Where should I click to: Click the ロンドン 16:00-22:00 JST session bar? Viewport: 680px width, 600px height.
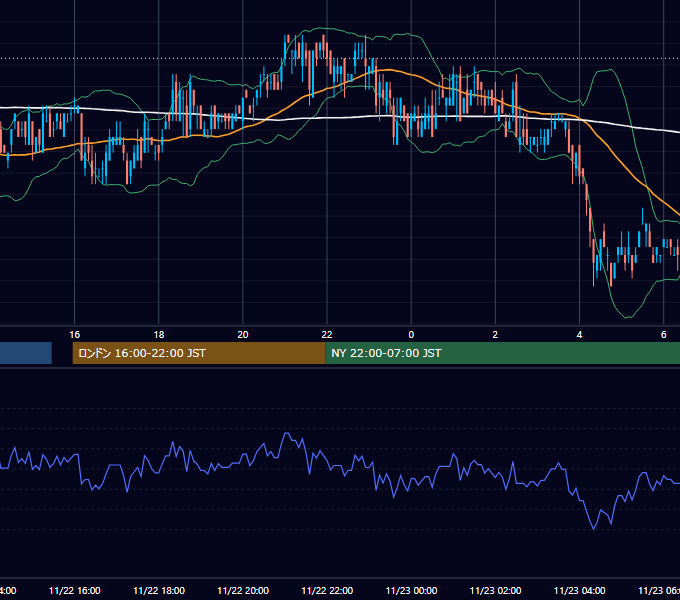click(199, 353)
